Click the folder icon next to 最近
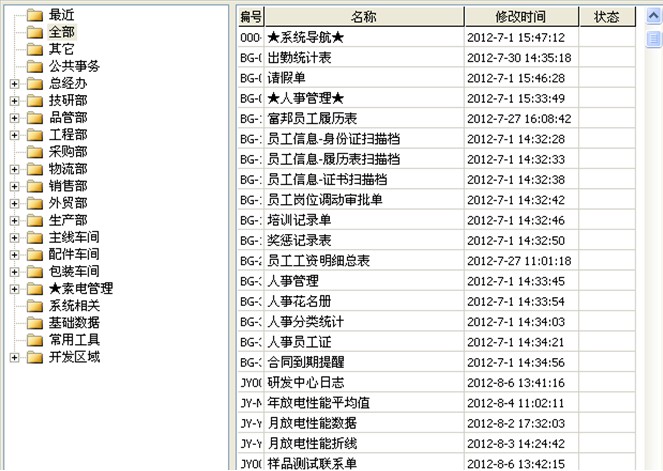 (35, 15)
